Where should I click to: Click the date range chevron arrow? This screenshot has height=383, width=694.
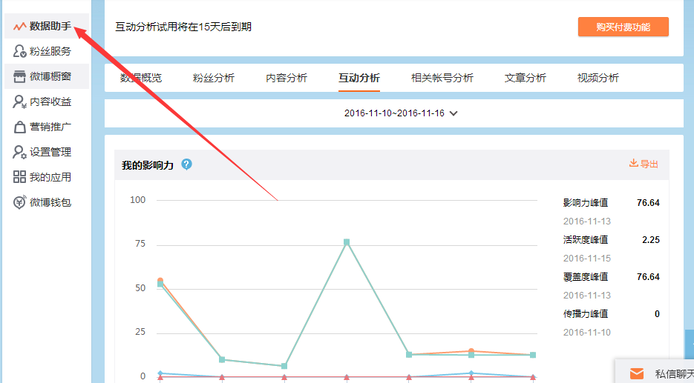pos(454,113)
